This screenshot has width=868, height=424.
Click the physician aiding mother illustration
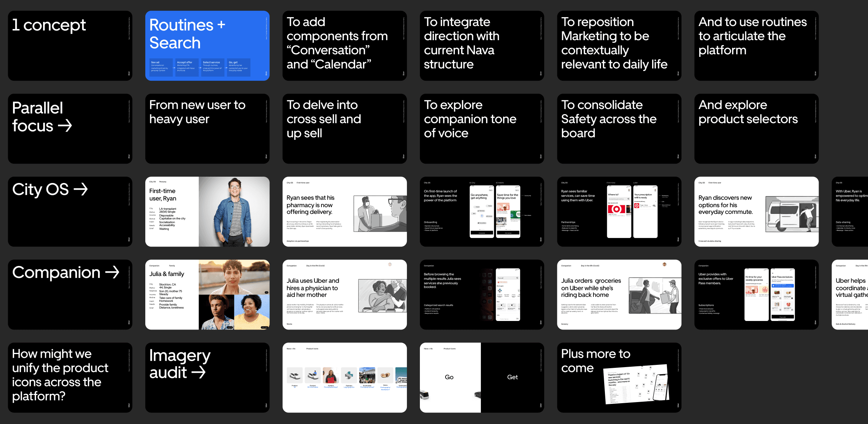coord(382,296)
